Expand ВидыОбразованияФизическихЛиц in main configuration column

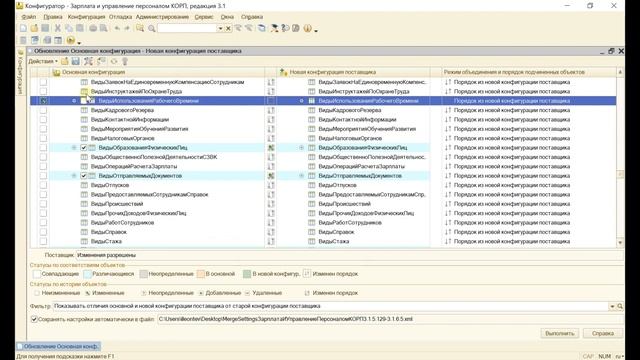[x=74, y=148]
